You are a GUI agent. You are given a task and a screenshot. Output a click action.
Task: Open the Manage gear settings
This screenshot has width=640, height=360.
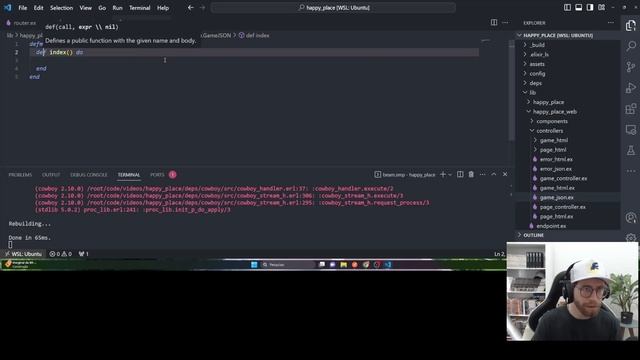click(x=631, y=238)
